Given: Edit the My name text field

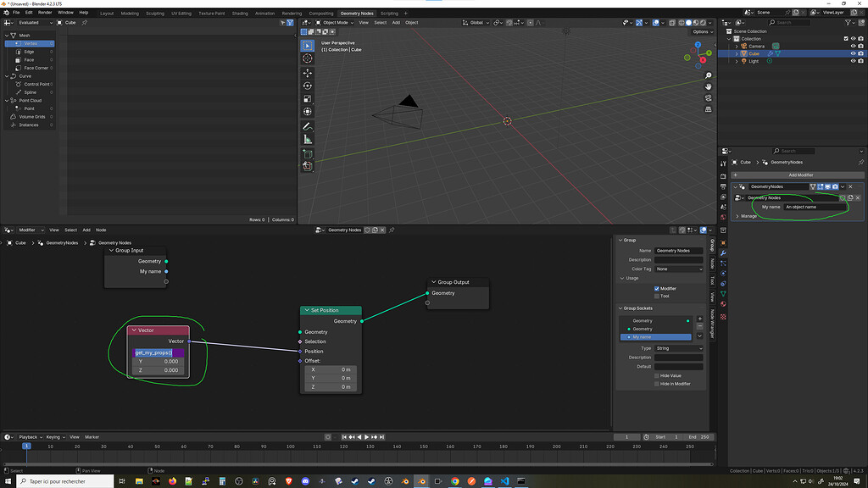Looking at the screenshot, I should tap(815, 207).
